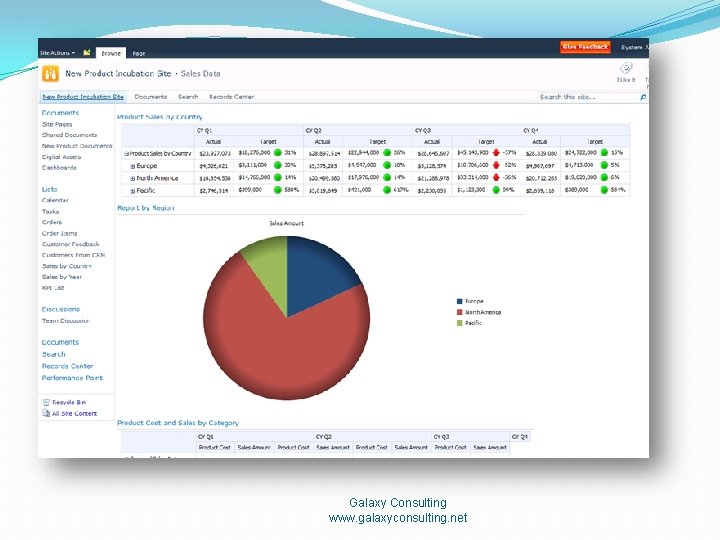Open the Sales by Year list

click(x=62, y=277)
